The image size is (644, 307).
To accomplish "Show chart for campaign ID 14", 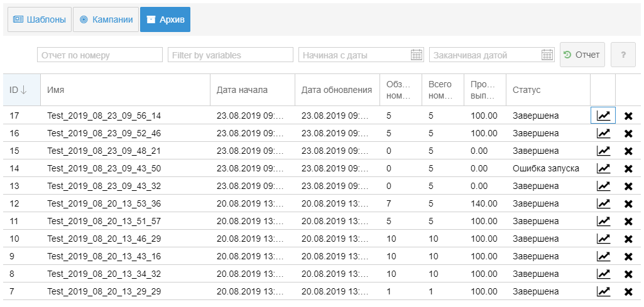I will (x=603, y=168).
